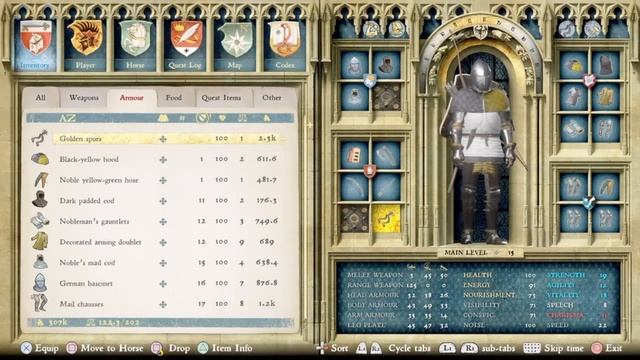Screen dimensions: 640x360
Task: Select the equipped dark coif slot
Action: (x=386, y=64)
